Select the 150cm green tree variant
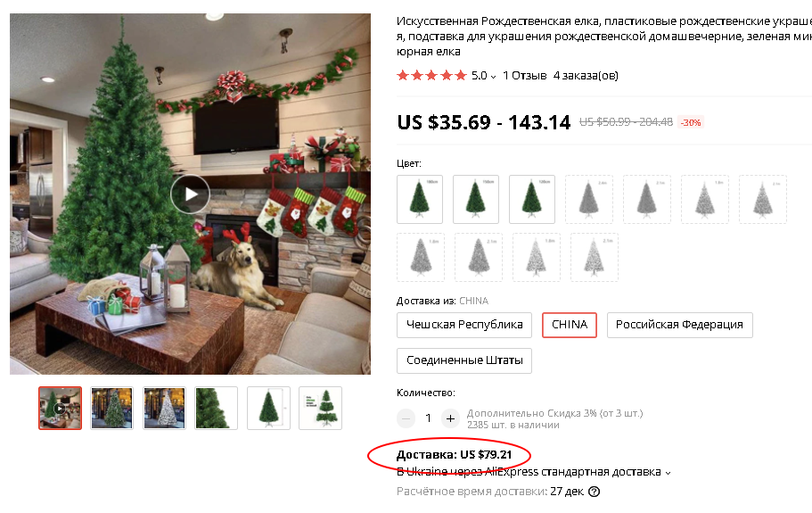This screenshot has height=513, width=812. [476, 200]
